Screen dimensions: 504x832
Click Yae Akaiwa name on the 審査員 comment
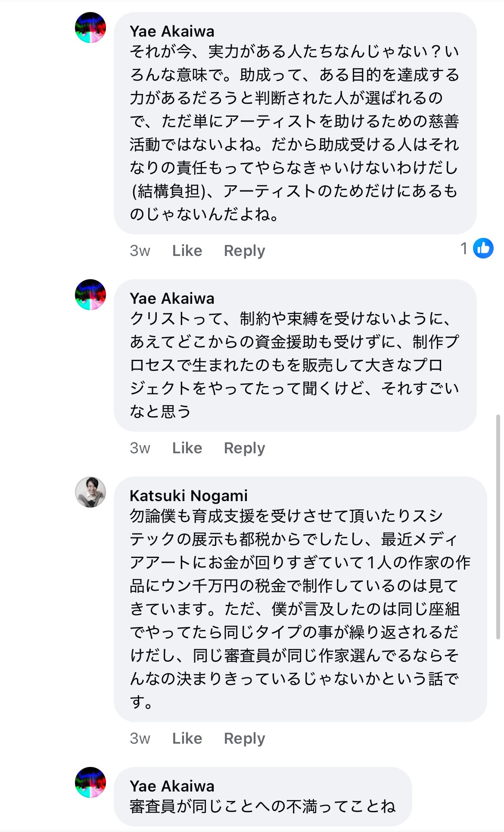pos(172,786)
